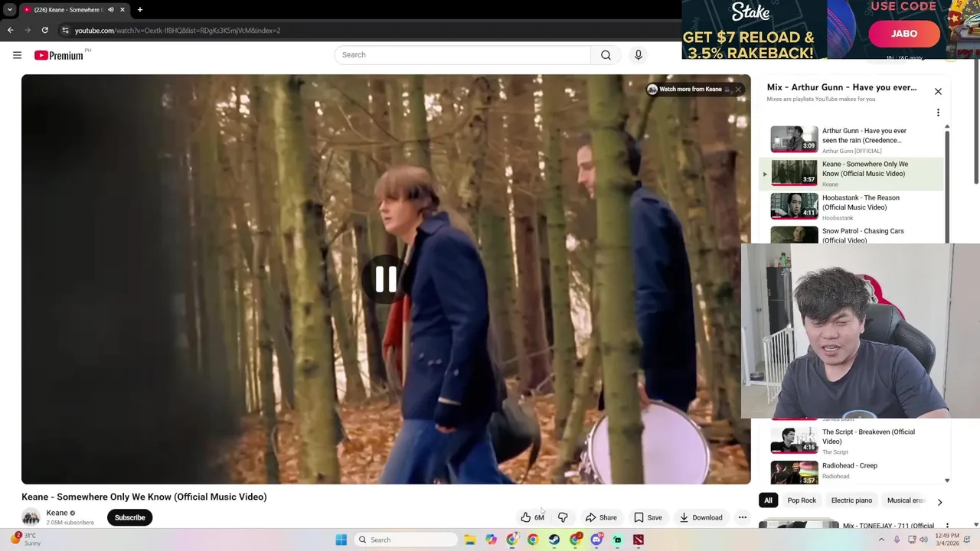This screenshot has width=980, height=551.
Task: Reload the YouTube page
Action: (45, 31)
